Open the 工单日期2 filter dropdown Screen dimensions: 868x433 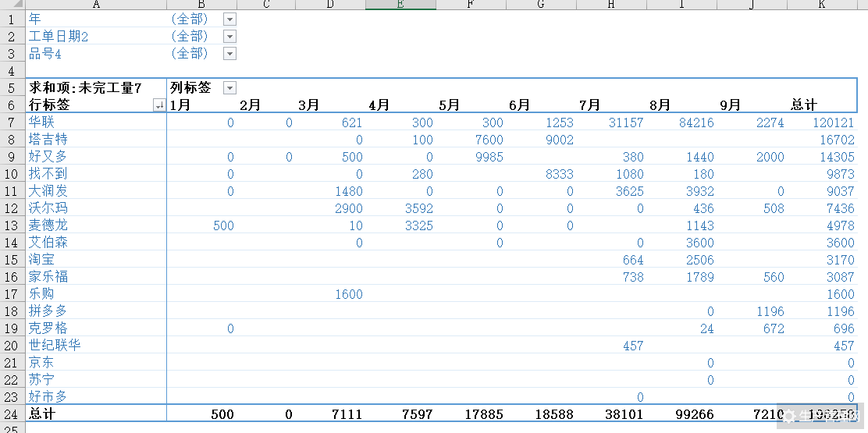[229, 37]
